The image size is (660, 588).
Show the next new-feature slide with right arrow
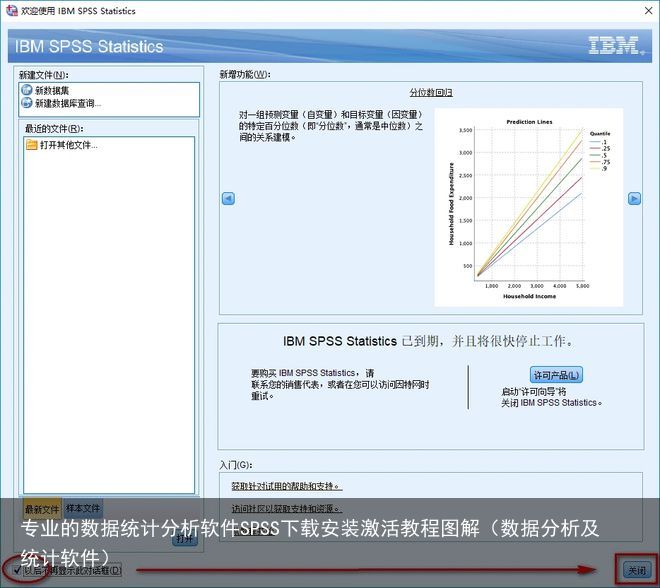(634, 198)
